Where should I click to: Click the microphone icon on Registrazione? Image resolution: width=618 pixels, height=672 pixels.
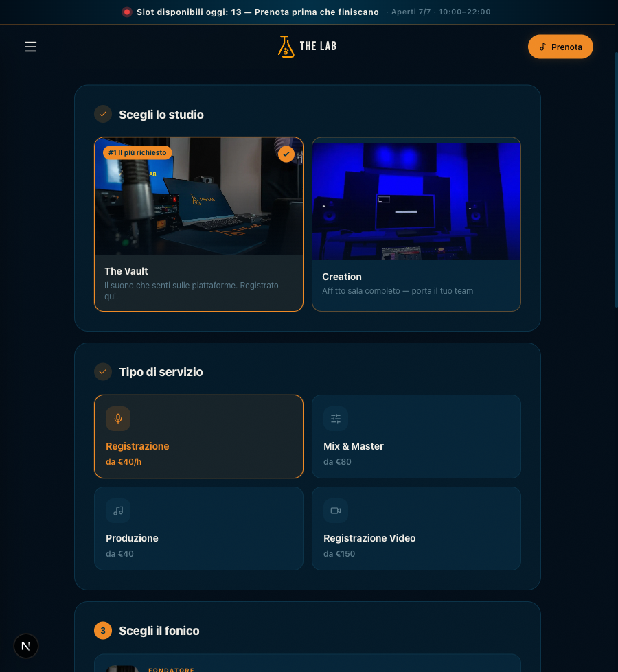coord(118,419)
